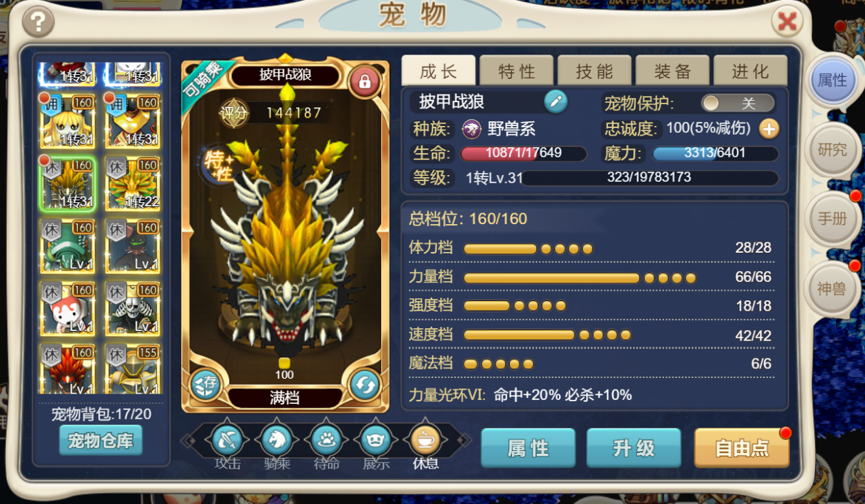Open the help question mark icon
Screen dimensions: 865x504
coord(38,22)
